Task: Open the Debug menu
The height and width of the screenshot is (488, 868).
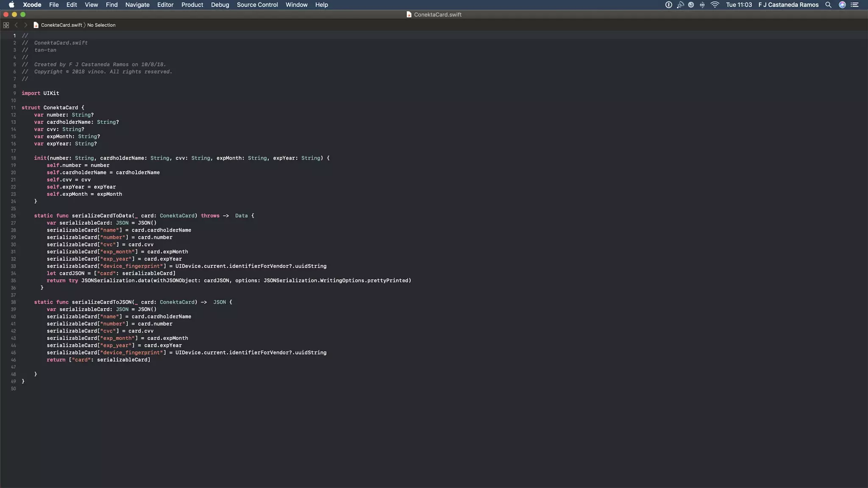Action: 220,5
